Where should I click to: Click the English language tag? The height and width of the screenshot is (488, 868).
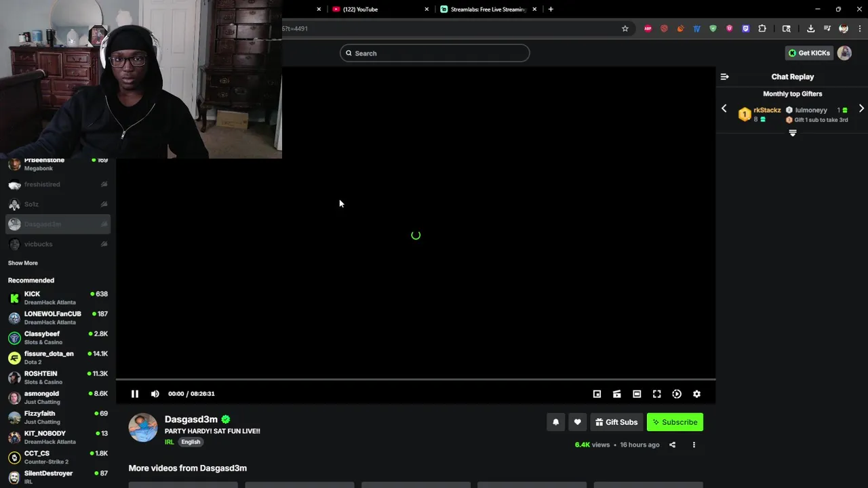(x=191, y=442)
